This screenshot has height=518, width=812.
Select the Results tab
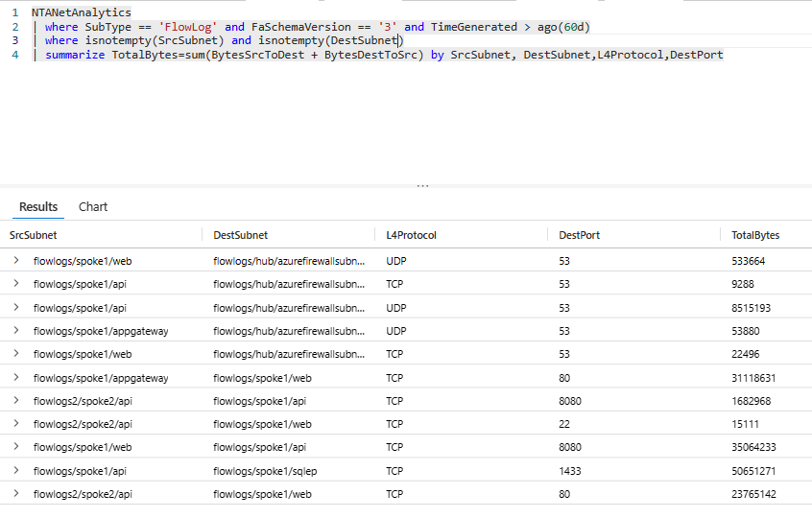pyautogui.click(x=38, y=206)
